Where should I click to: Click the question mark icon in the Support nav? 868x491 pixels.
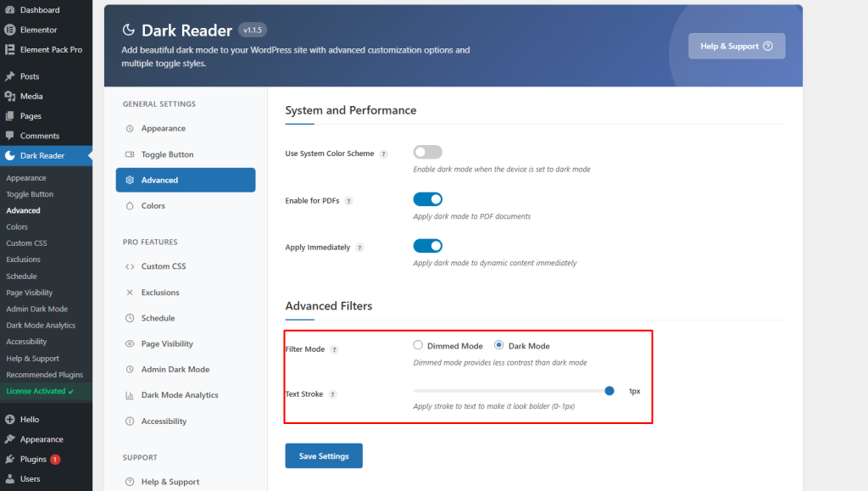[130, 482]
